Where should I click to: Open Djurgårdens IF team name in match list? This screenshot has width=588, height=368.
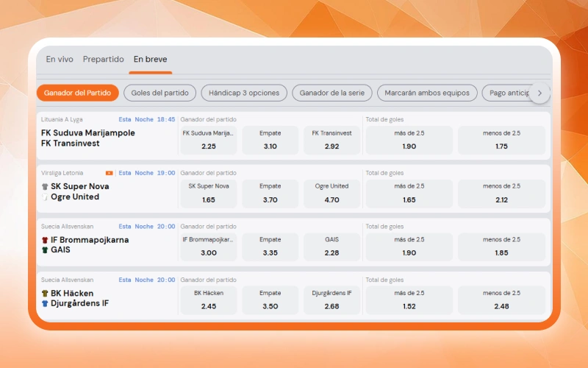pos(79,303)
